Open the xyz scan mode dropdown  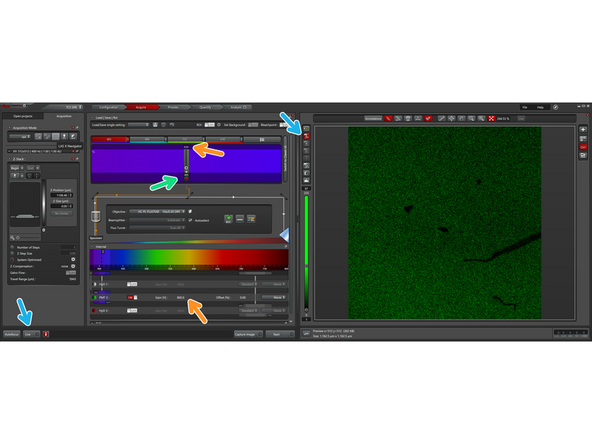(x=21, y=136)
